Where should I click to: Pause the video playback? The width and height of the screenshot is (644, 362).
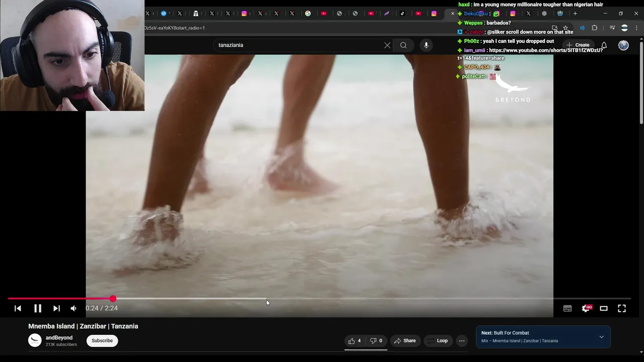38,308
